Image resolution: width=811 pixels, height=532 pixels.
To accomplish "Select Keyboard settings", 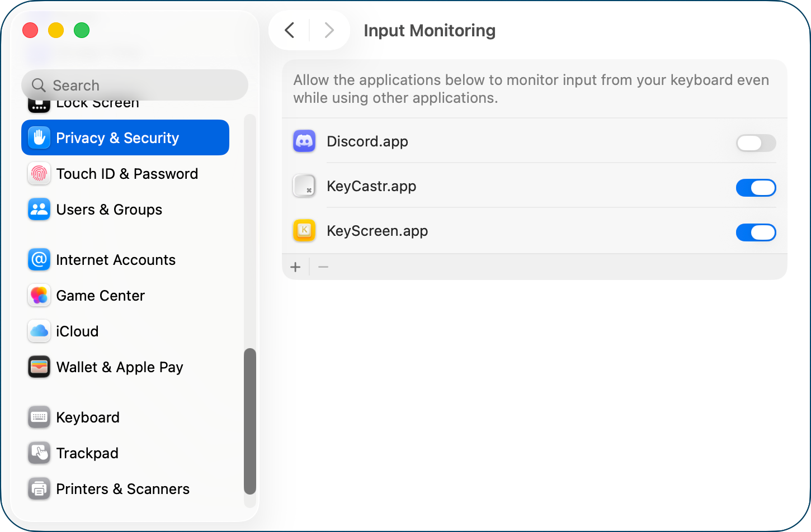I will (125, 417).
